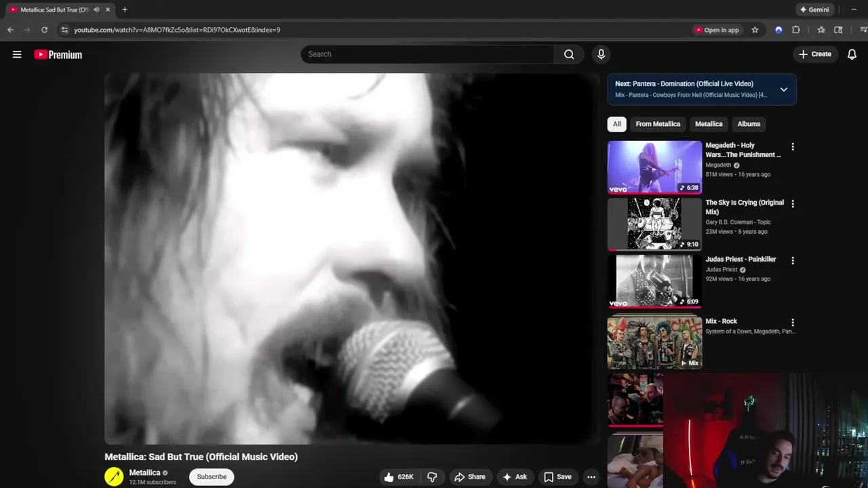
Task: Subscribe to the Metallica channel
Action: 212,477
